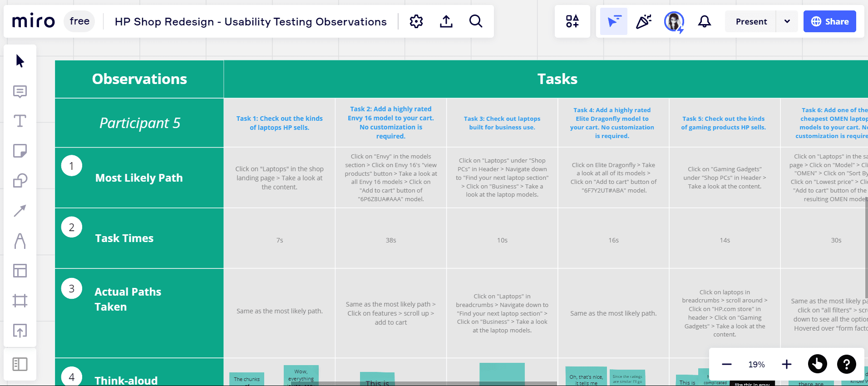Image resolution: width=868 pixels, height=386 pixels.
Task: Select Task 3 most likely path text
Action: (x=502, y=178)
